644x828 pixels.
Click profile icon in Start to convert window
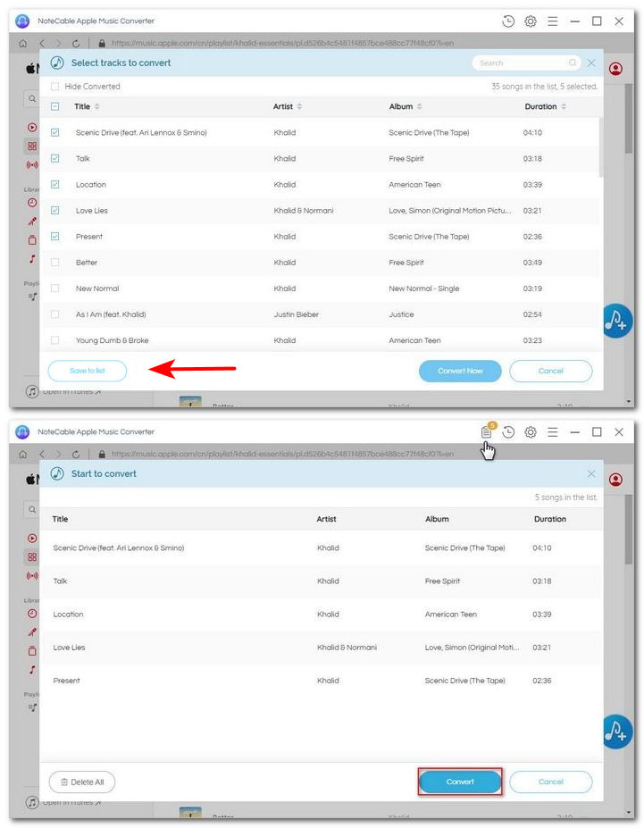coord(615,480)
